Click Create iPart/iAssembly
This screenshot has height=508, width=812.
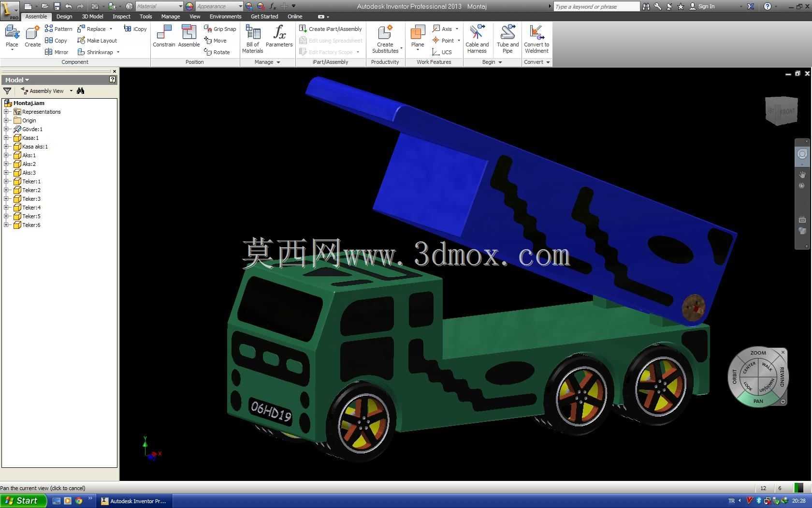(331, 29)
